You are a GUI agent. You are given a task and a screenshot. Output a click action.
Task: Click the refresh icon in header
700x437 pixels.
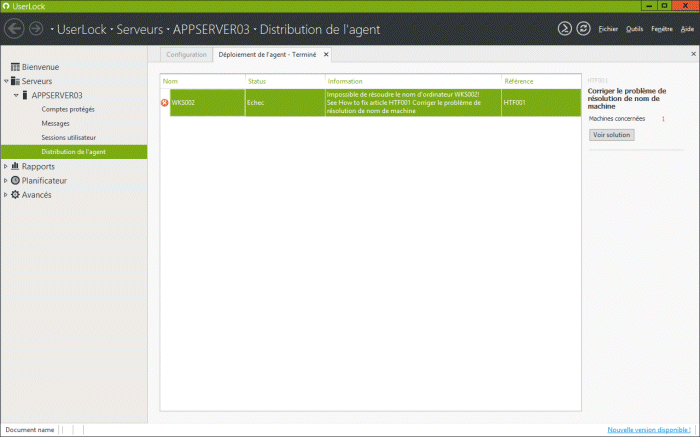pos(583,29)
